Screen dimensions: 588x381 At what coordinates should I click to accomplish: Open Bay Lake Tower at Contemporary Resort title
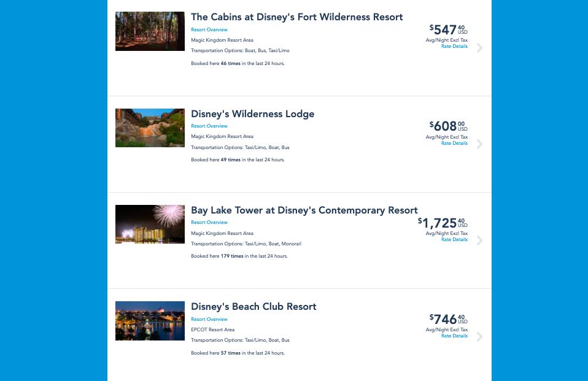click(304, 210)
